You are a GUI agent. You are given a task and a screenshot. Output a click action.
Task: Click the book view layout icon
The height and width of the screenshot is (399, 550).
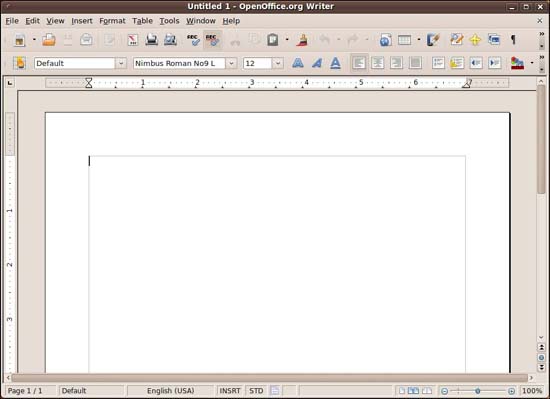(427, 391)
